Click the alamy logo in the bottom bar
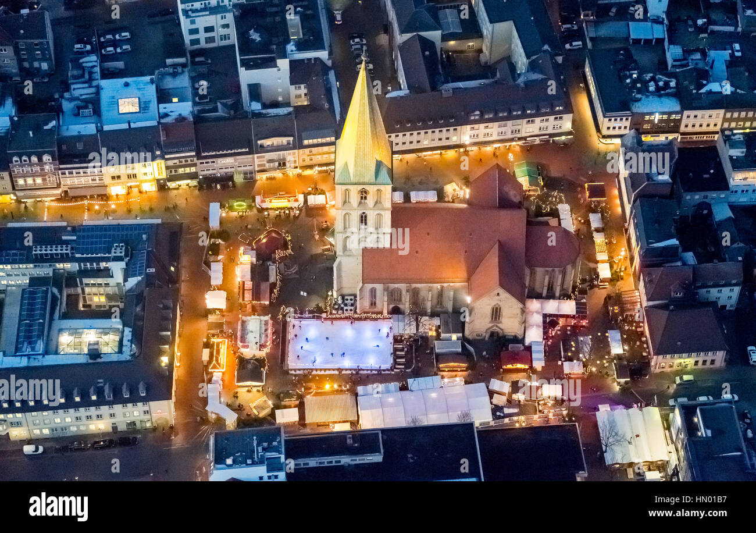This screenshot has height=533, width=756. coord(59,507)
